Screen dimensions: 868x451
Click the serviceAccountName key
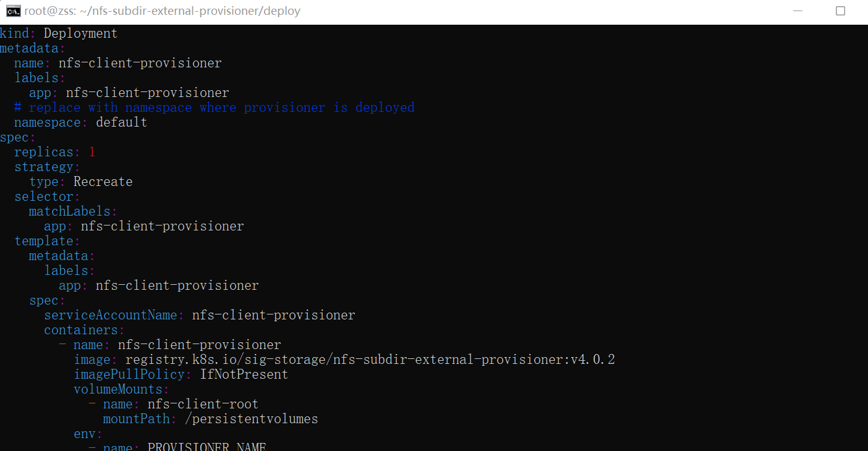coord(110,315)
